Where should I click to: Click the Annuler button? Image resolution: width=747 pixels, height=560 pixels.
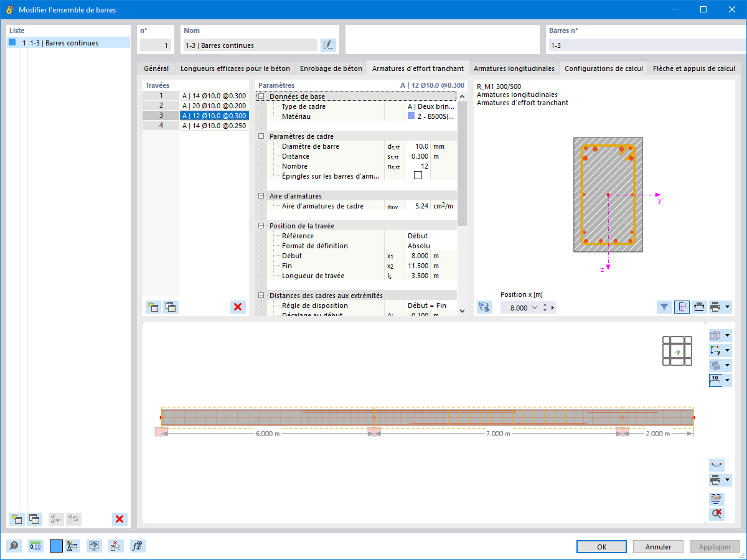[x=658, y=547]
